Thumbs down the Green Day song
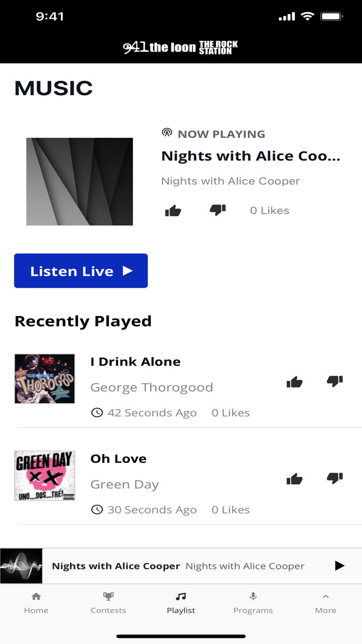Screen dimensions: 362x644 click(334, 479)
